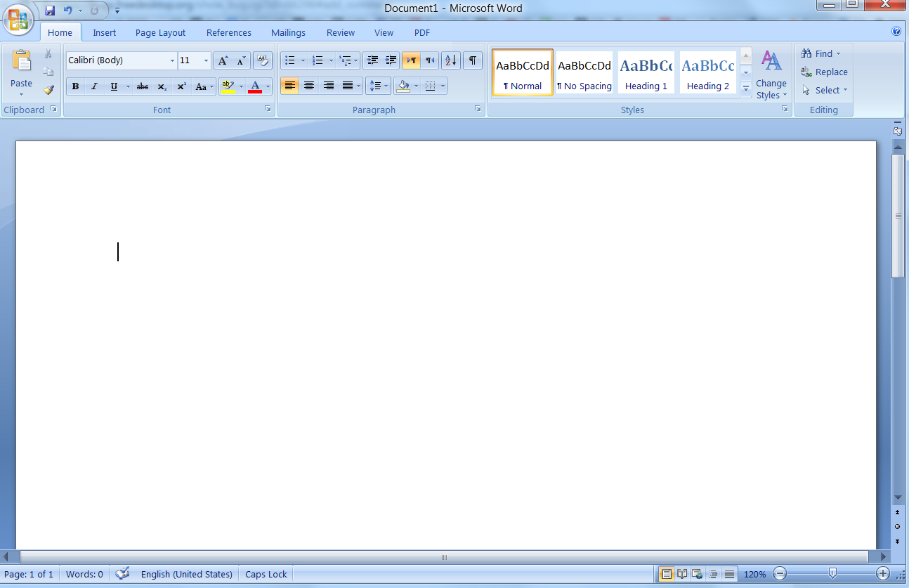Screen dimensions: 909x588
Task: Click the zoom slider handle
Action: (x=832, y=573)
